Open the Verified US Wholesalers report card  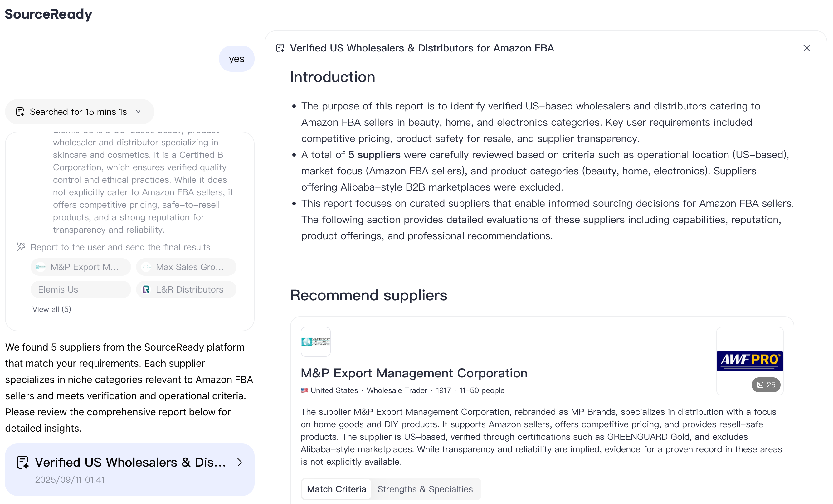point(129,469)
